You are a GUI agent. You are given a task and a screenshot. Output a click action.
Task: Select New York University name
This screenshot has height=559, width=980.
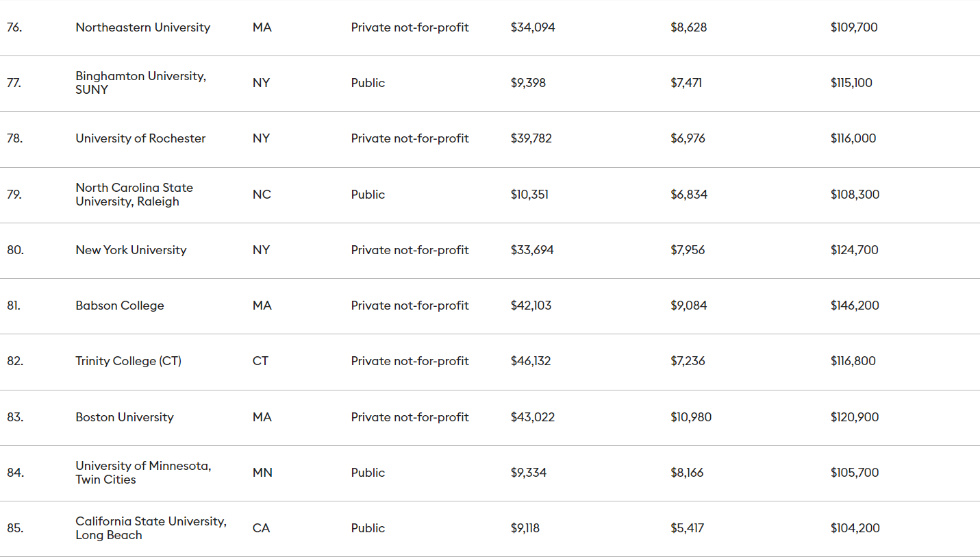pos(131,250)
